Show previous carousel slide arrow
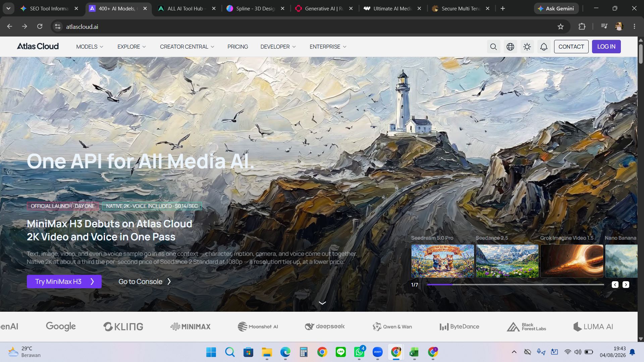Screen dimensions: 644x362 coord(615,285)
